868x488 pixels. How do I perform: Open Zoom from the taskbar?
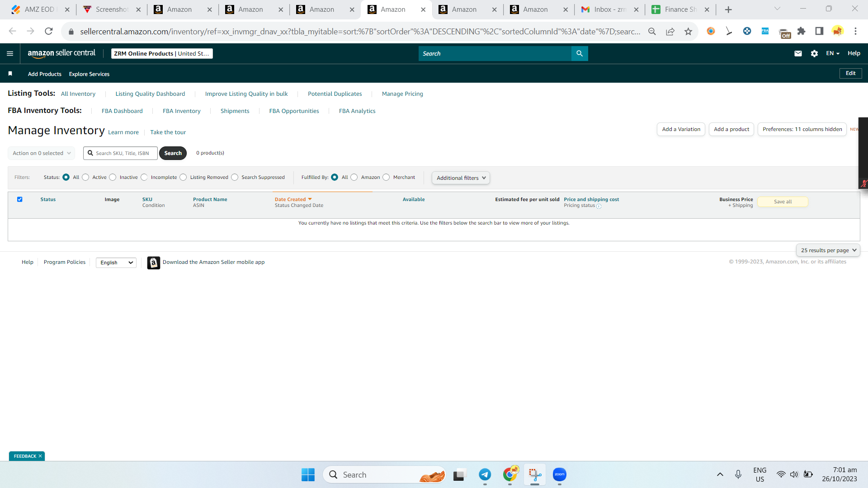coord(560,474)
